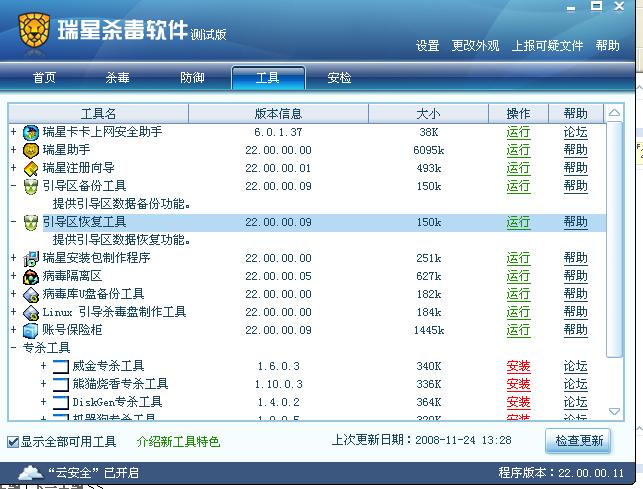Image resolution: width=643 pixels, height=489 pixels.
Task: Click the tool list scroll down arrow
Action: [x=614, y=411]
